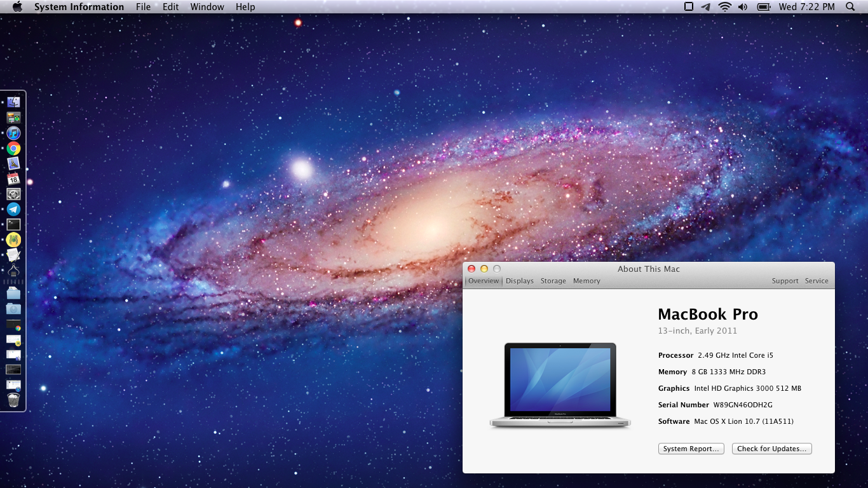Click memory value 8 GB 1333 MHz DDR3

pos(729,372)
